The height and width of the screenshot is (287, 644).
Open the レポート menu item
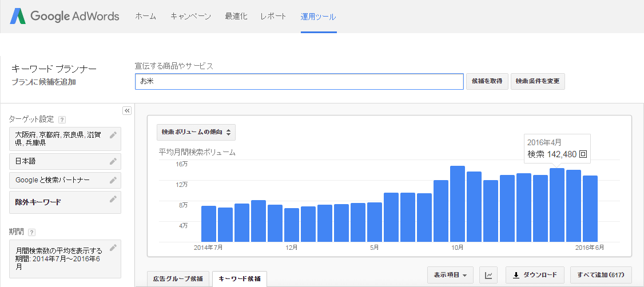273,17
